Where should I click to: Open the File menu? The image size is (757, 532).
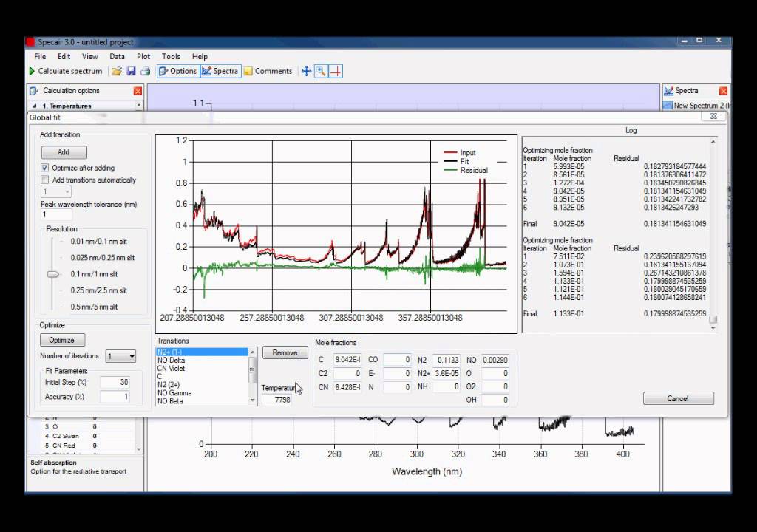(x=40, y=56)
